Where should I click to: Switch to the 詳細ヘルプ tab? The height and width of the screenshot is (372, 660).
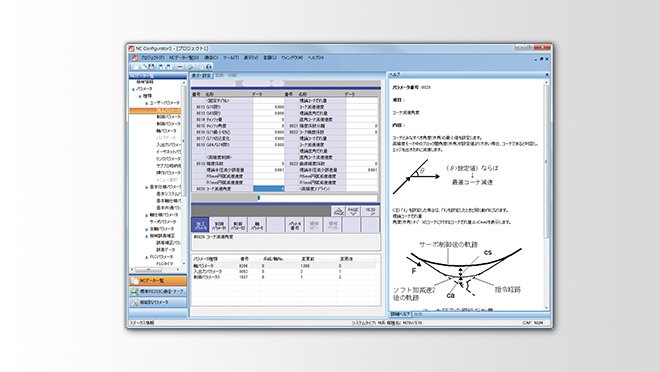(x=400, y=314)
